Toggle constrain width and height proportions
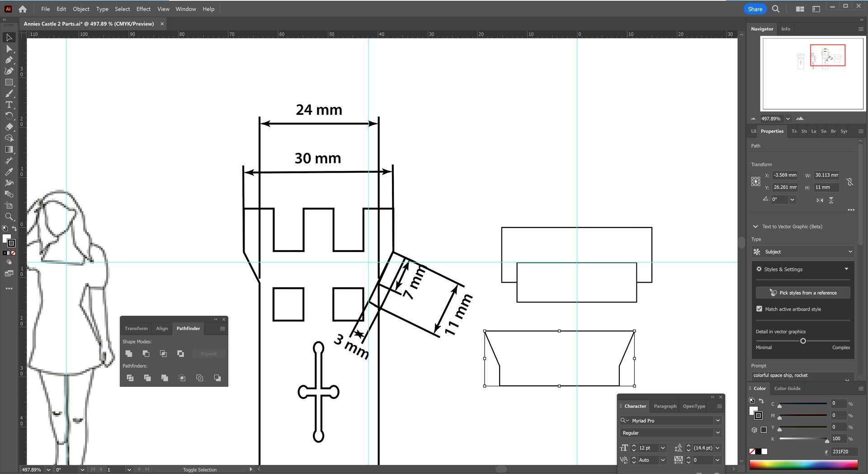The image size is (868, 474). (850, 181)
